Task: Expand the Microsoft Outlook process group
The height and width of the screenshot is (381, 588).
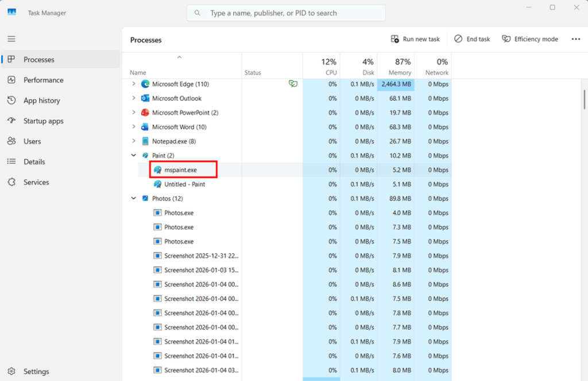Action: tap(133, 98)
